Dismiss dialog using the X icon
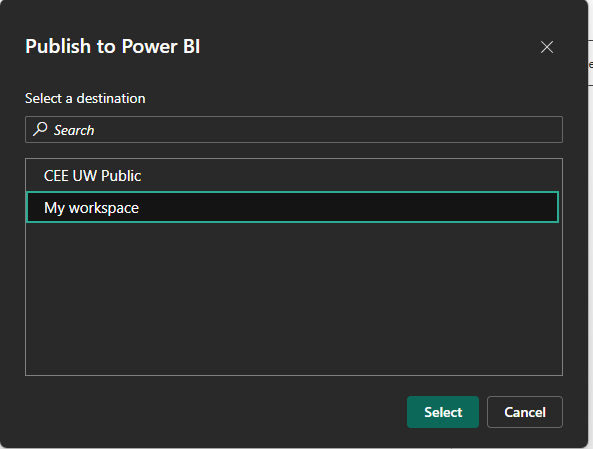The width and height of the screenshot is (593, 449). [546, 47]
